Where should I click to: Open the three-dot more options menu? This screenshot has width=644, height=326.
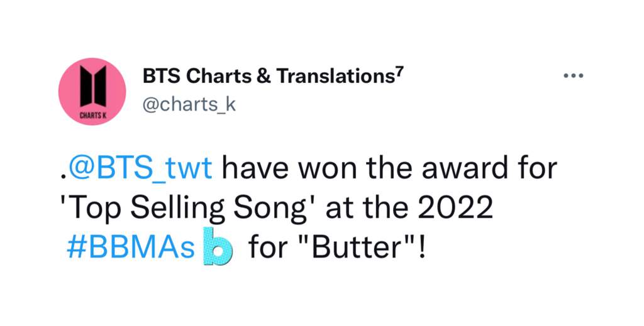pos(573,76)
